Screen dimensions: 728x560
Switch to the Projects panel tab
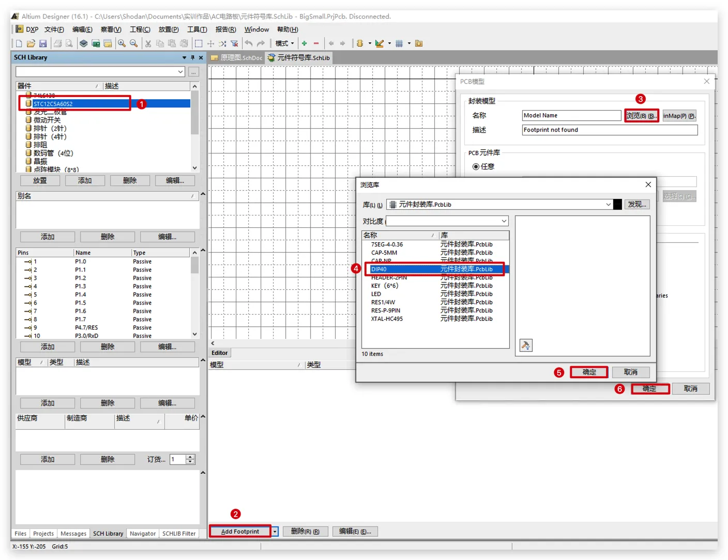click(43, 534)
